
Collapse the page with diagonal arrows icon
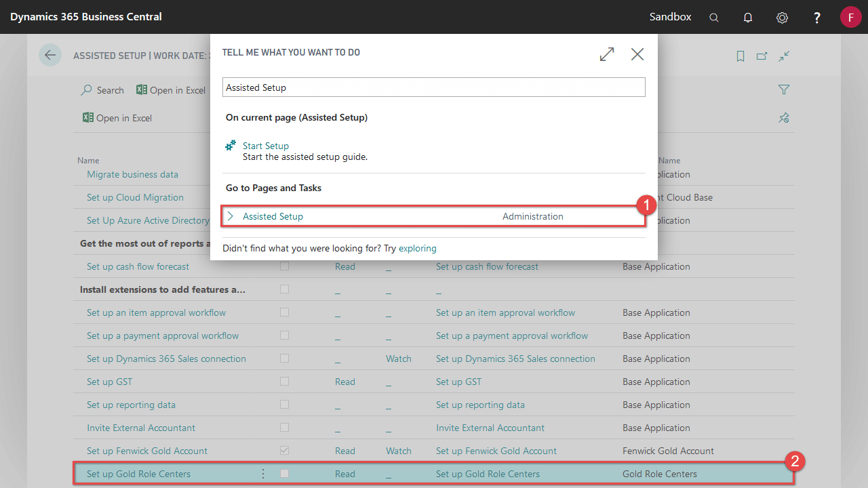click(x=785, y=56)
